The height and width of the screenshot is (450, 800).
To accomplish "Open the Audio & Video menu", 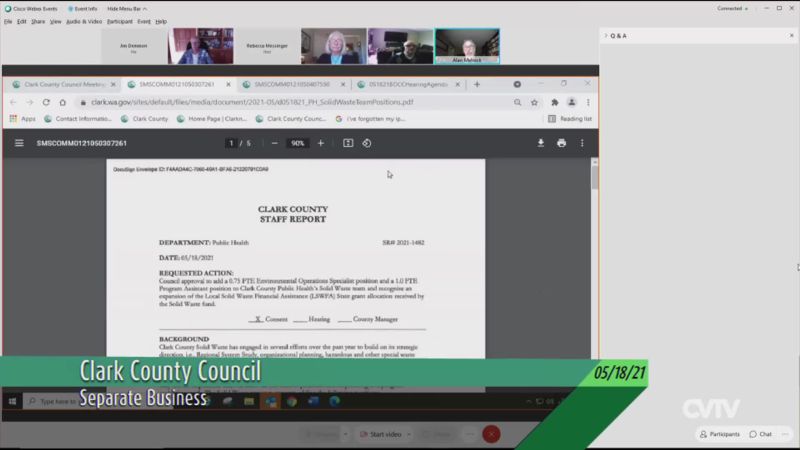I will pyautogui.click(x=84, y=21).
